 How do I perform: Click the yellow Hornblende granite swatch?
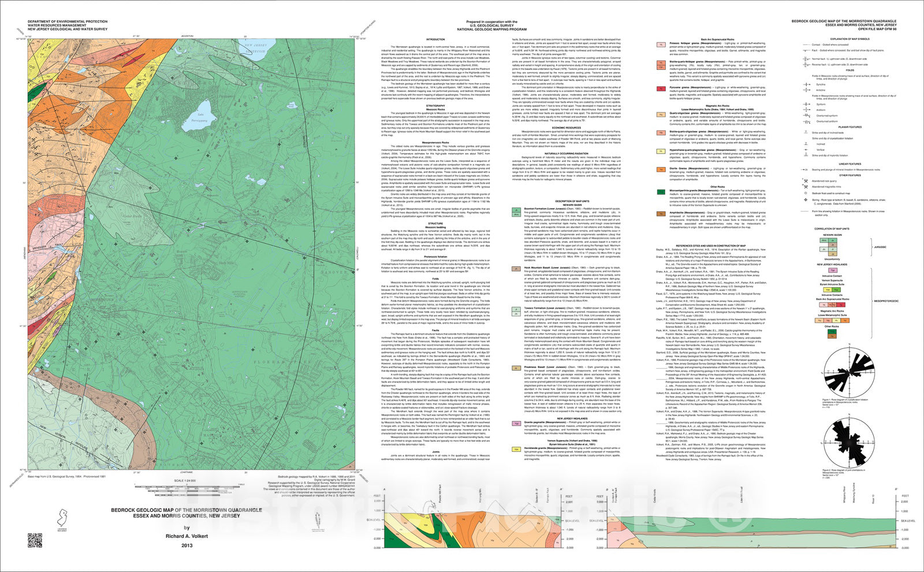(516, 448)
